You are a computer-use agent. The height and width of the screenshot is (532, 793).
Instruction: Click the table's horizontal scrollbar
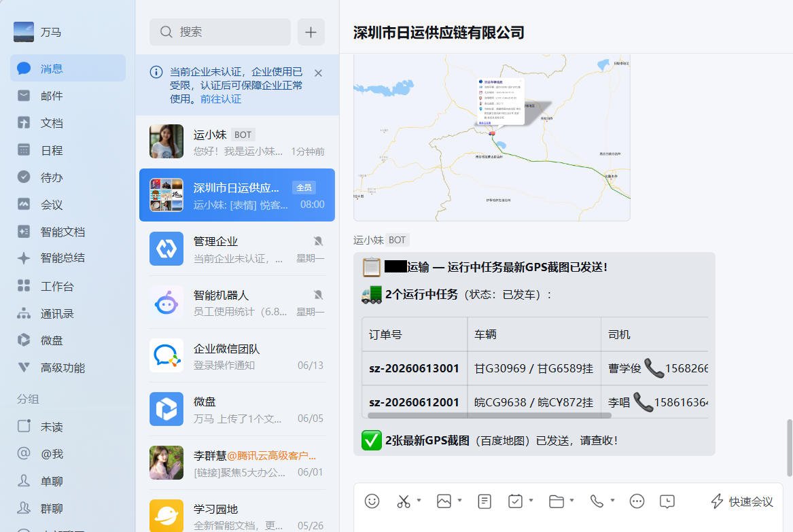click(489, 415)
